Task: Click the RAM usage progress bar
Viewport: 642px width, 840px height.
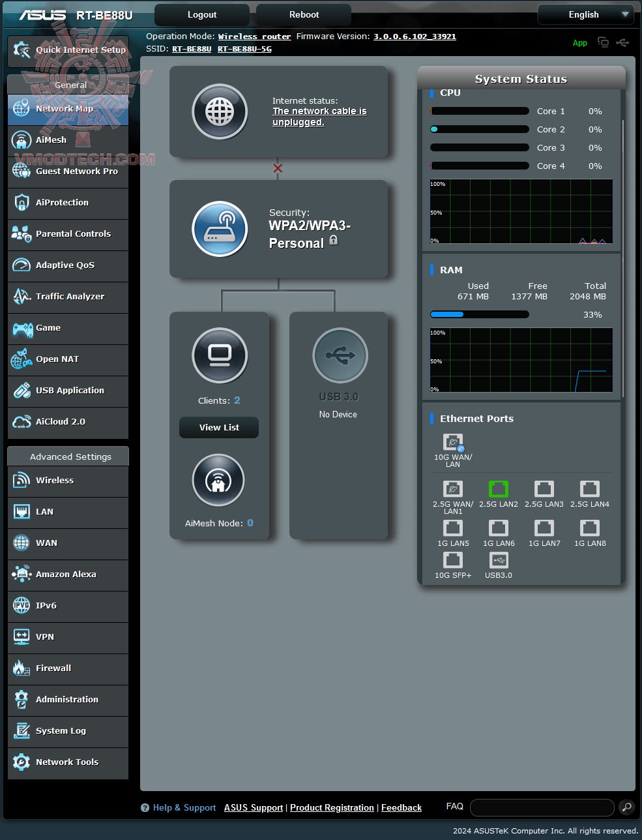Action: click(x=480, y=314)
